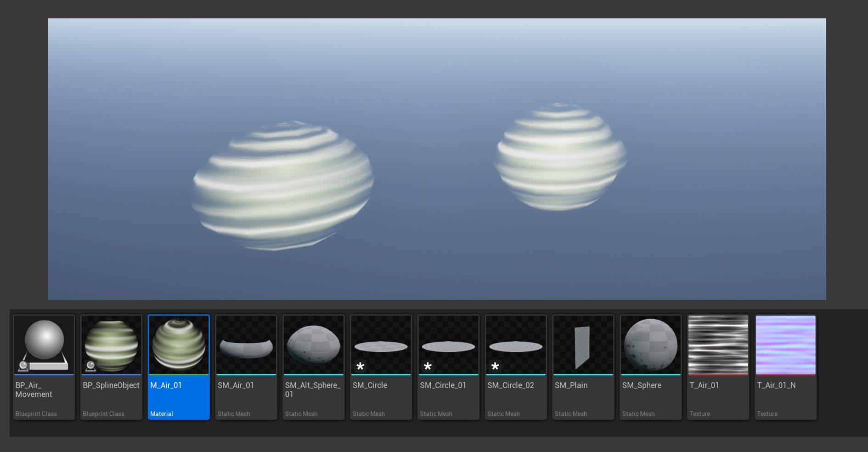
Task: Pick the SM_Circle static mesh thumbnail
Action: tap(381, 345)
